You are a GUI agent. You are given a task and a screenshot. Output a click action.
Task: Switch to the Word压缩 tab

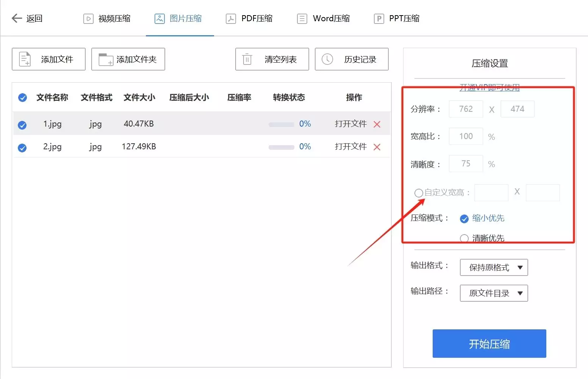323,18
